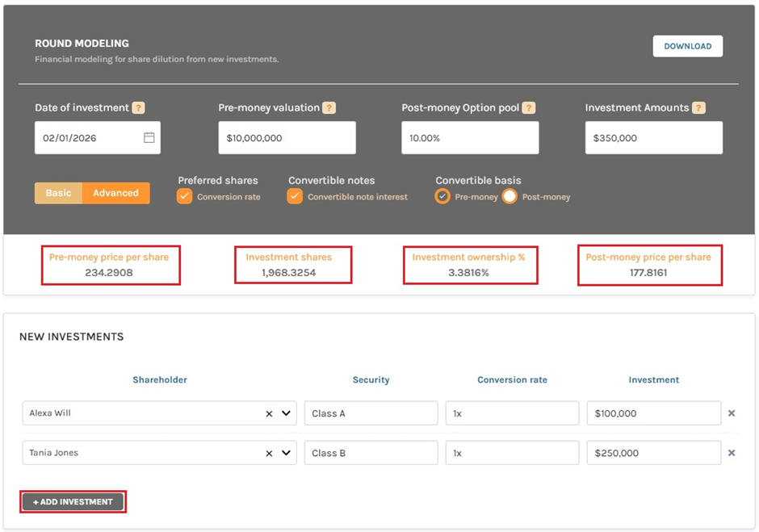The image size is (759, 532).
Task: Remove the Alexa Will investment row
Action: coord(732,413)
